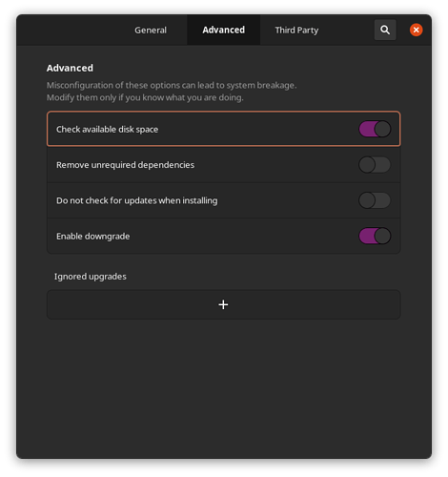Click the Misconfiguration warning text line
448x477 pixels.
(x=172, y=85)
